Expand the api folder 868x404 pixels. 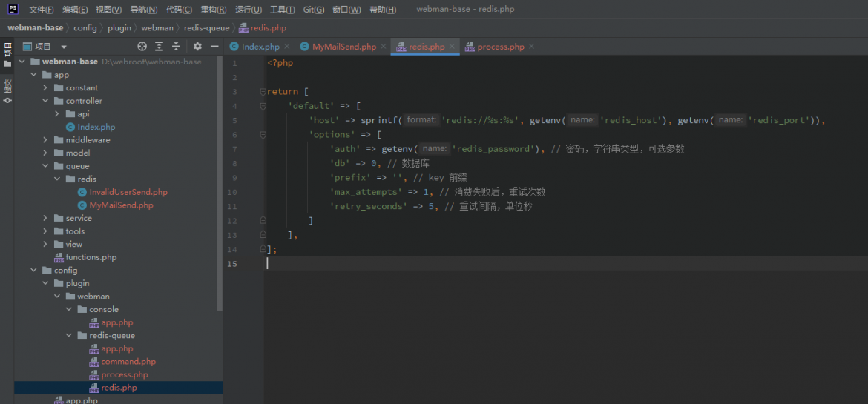[x=56, y=114]
